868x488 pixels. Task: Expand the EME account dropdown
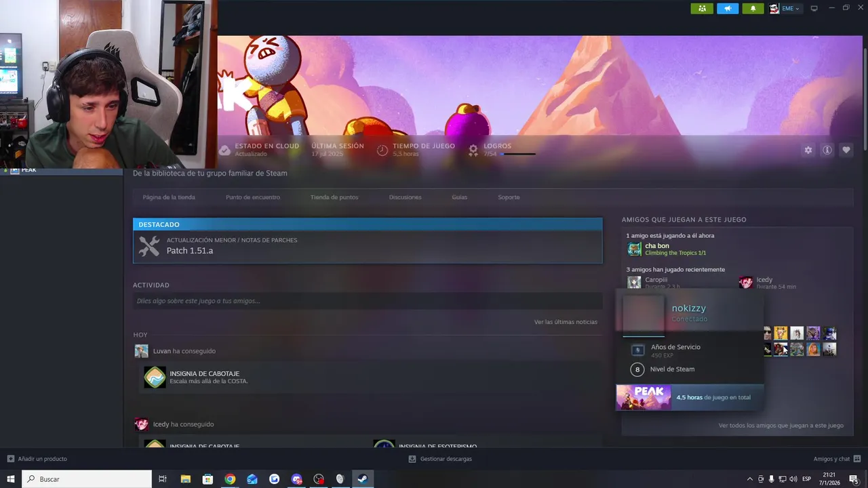click(791, 9)
